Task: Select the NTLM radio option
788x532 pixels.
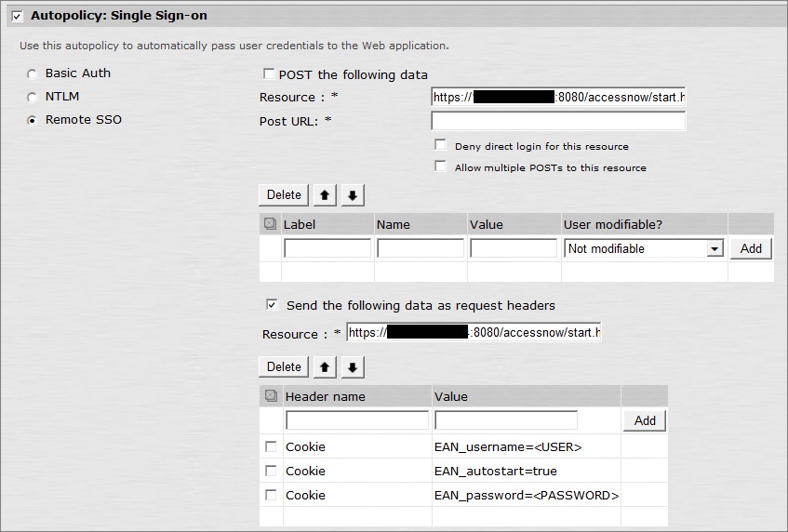Action: (x=33, y=97)
